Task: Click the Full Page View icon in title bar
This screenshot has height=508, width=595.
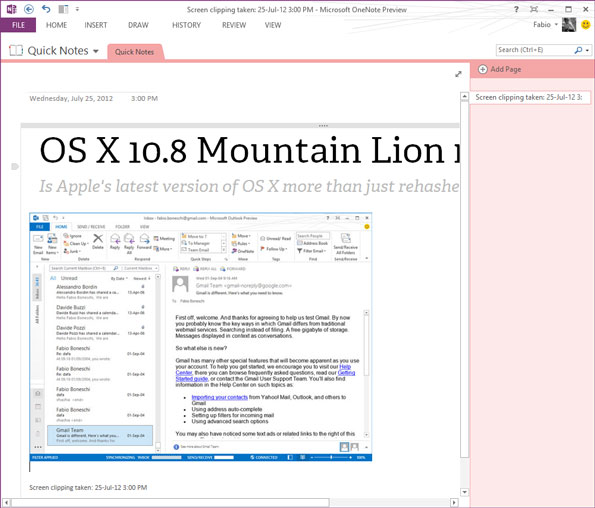Action: coord(534,9)
